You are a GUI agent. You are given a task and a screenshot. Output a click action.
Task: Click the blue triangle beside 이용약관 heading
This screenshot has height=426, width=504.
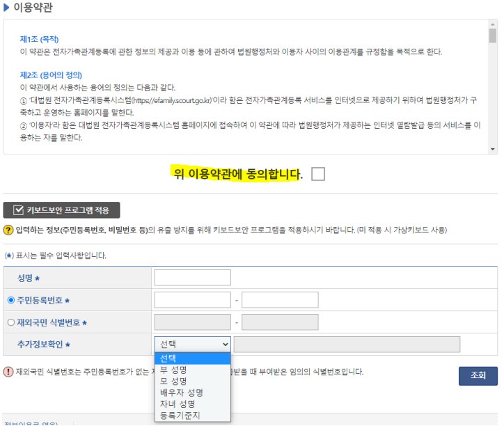click(x=6, y=7)
